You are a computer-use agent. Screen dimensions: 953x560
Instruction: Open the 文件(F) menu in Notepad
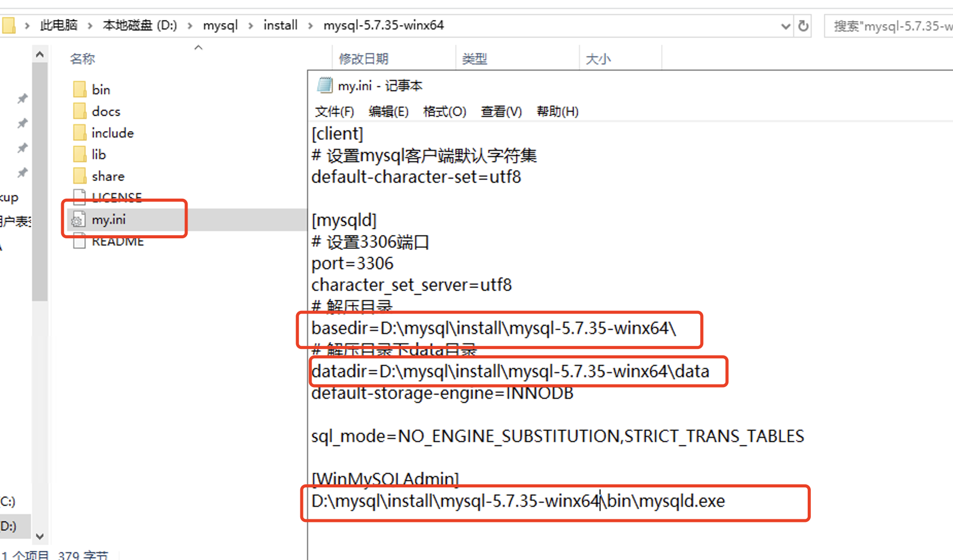point(334,112)
